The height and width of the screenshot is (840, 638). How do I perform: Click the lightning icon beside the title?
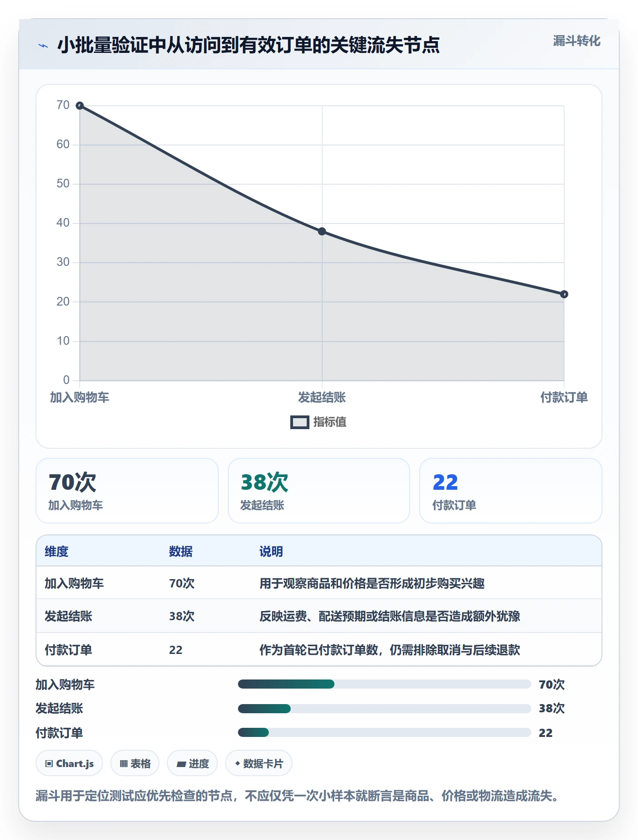pos(43,46)
